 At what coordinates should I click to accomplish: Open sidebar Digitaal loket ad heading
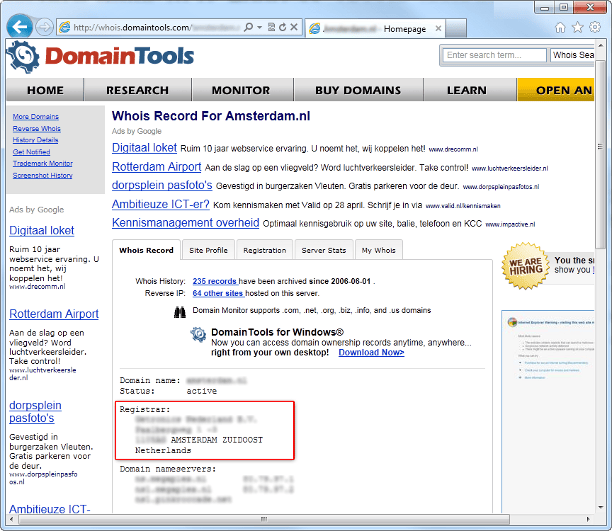click(41, 231)
